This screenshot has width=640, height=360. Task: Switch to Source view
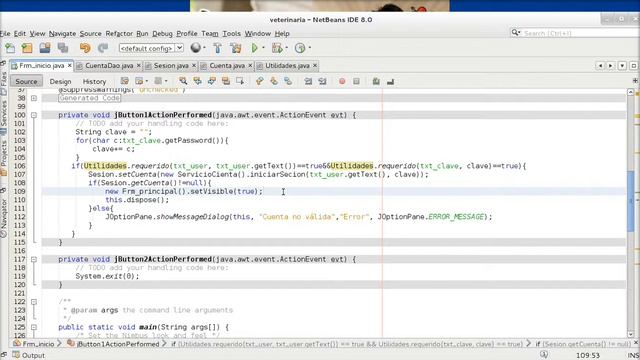click(26, 81)
